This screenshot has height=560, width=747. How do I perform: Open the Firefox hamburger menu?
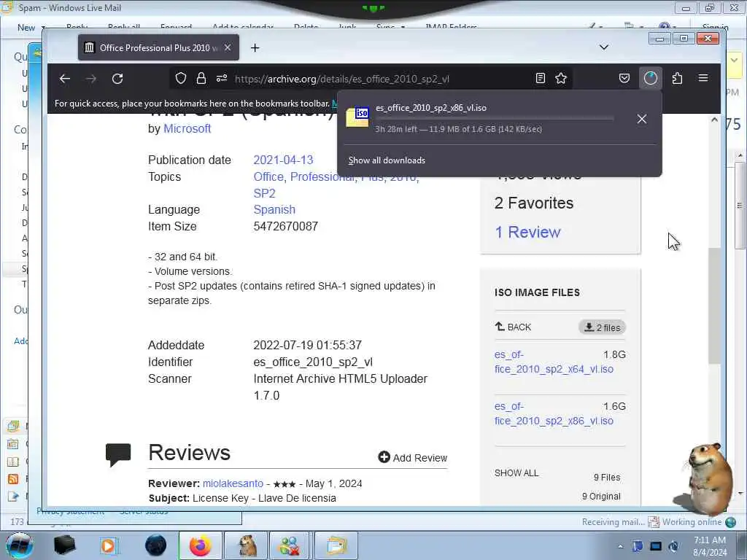703,78
